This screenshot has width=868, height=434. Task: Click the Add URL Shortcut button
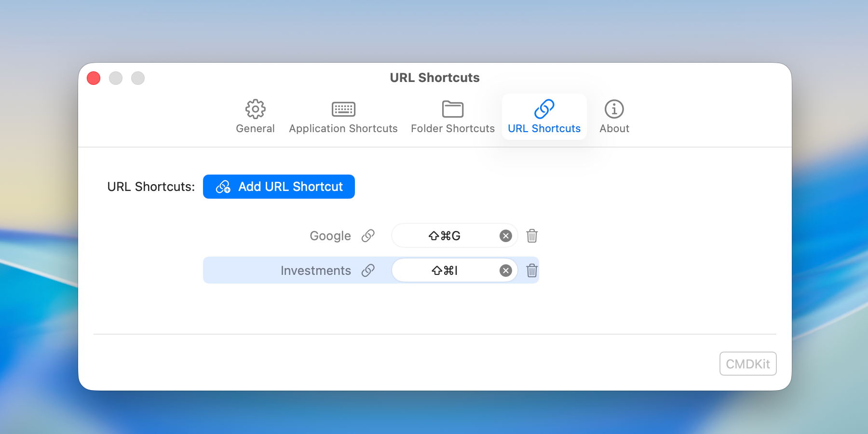click(279, 187)
